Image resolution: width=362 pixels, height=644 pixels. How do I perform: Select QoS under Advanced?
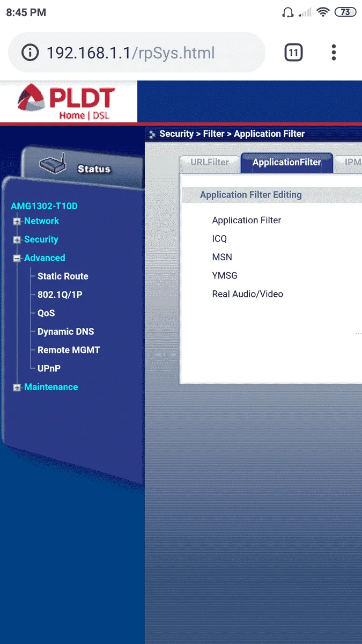click(46, 313)
